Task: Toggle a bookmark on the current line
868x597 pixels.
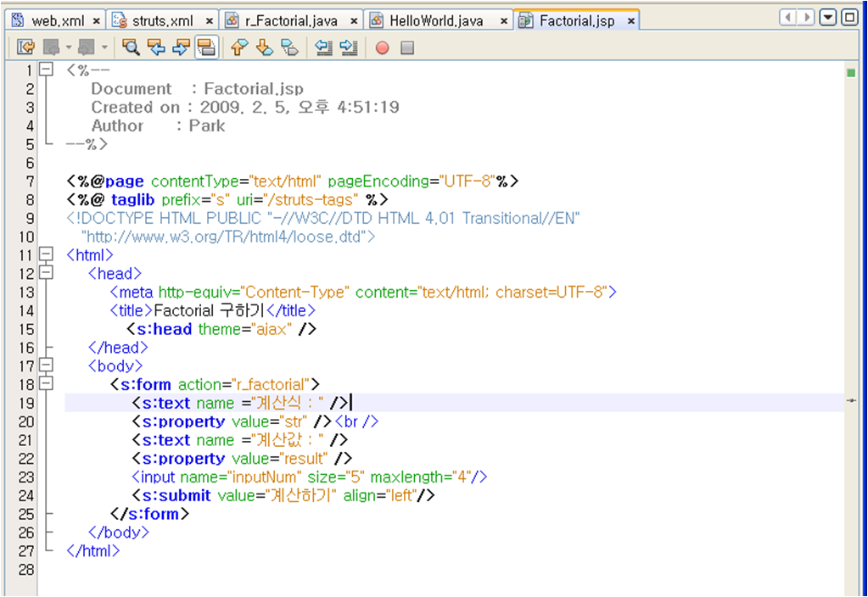Action: [289, 47]
